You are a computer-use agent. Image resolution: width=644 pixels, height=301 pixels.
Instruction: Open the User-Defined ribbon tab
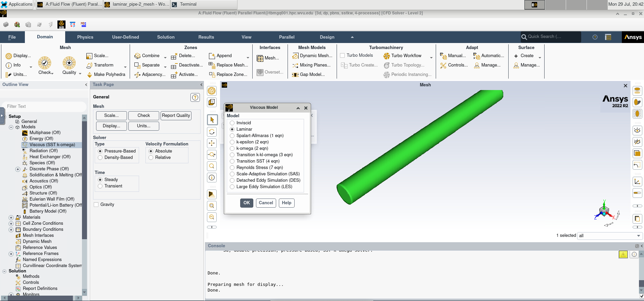(126, 37)
